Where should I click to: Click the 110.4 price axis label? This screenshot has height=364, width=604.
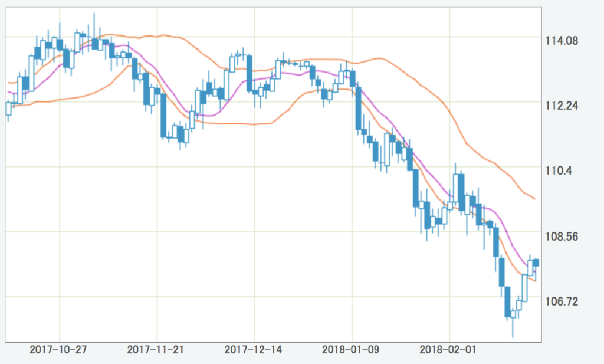(x=559, y=170)
